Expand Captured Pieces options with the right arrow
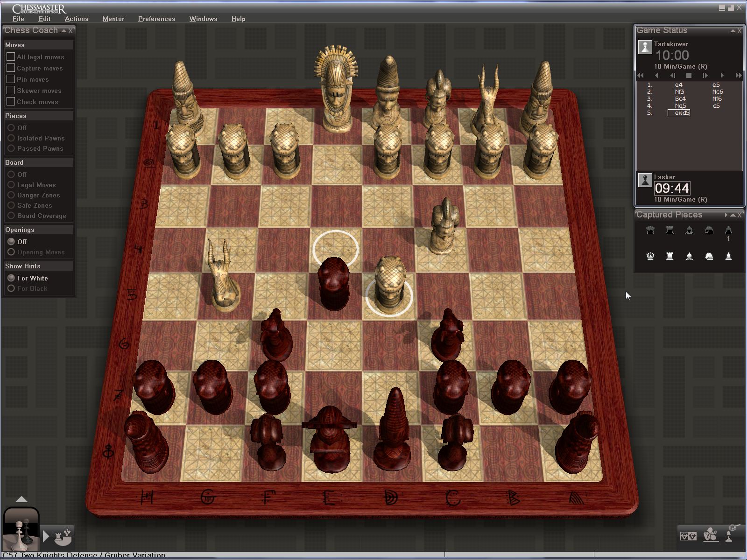 (726, 215)
